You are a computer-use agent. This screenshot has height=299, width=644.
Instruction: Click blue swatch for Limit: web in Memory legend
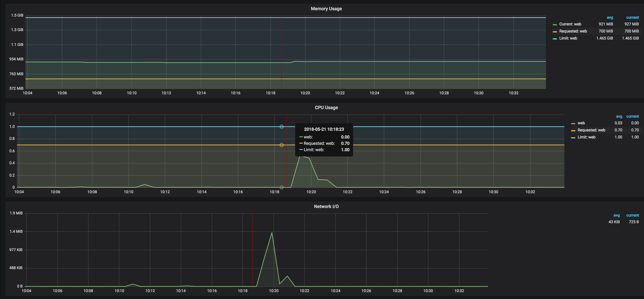click(555, 39)
